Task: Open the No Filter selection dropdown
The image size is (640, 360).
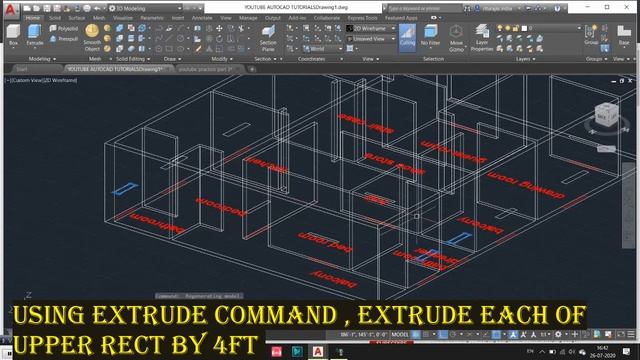Action: tap(430, 36)
